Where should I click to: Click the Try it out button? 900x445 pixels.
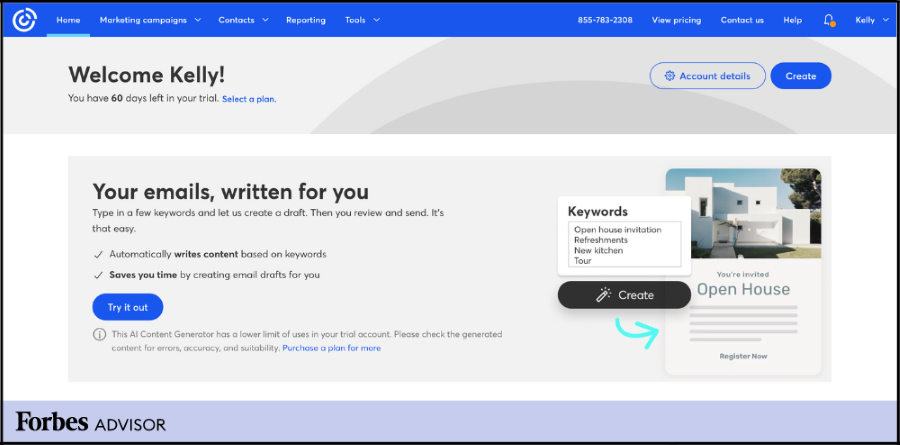click(x=128, y=307)
